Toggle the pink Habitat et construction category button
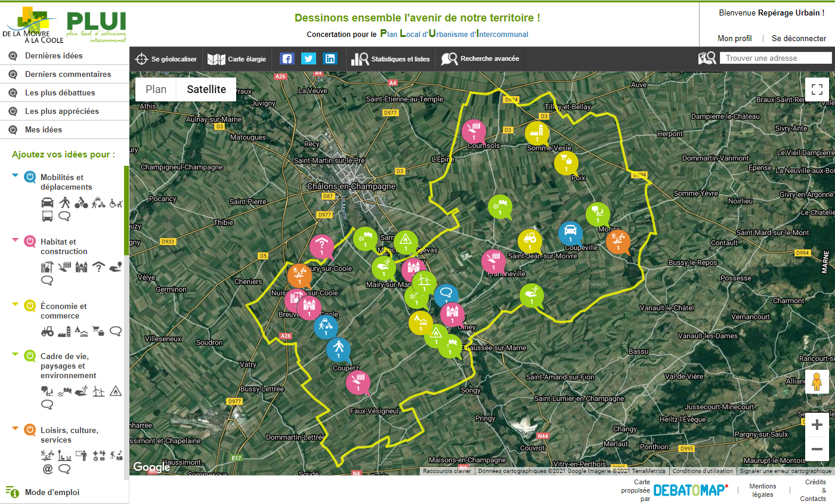The height and width of the screenshot is (504, 835). (30, 242)
